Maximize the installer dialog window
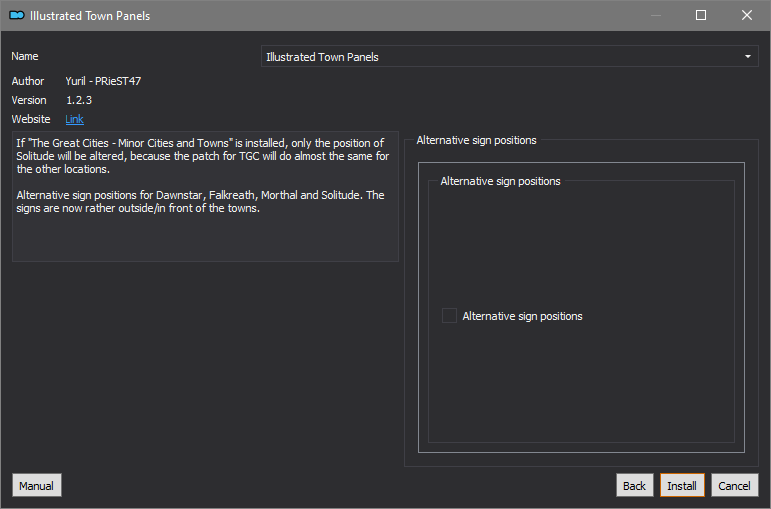The height and width of the screenshot is (509, 771). point(701,15)
